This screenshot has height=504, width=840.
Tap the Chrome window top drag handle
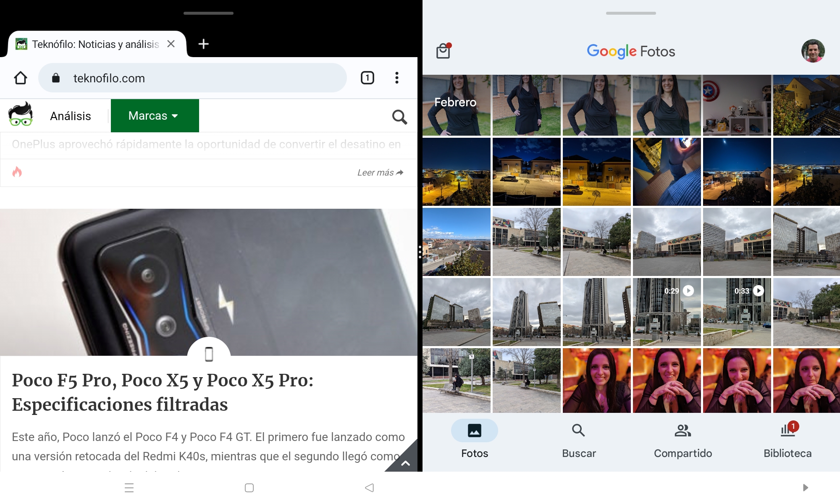[x=208, y=13]
